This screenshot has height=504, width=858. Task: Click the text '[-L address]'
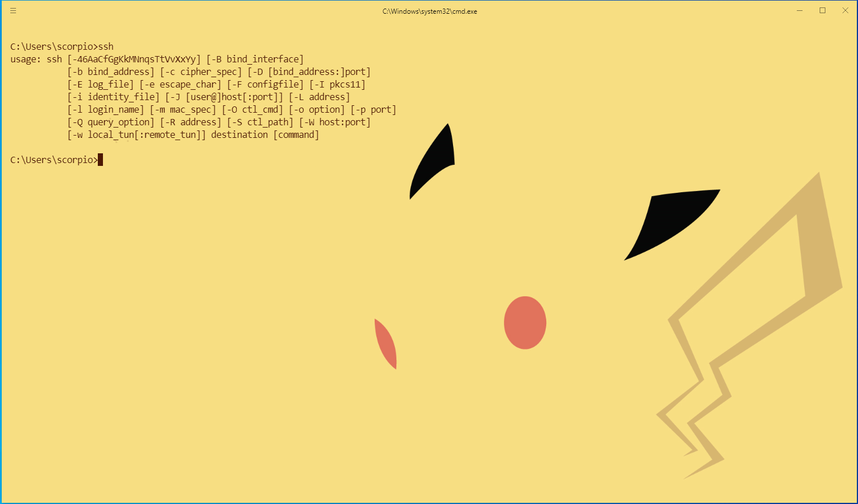[319, 97]
